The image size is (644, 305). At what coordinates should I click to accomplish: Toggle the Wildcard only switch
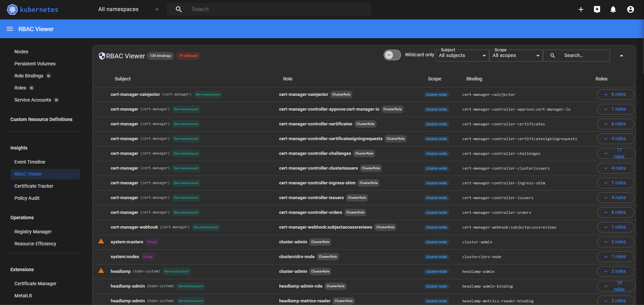pyautogui.click(x=392, y=55)
